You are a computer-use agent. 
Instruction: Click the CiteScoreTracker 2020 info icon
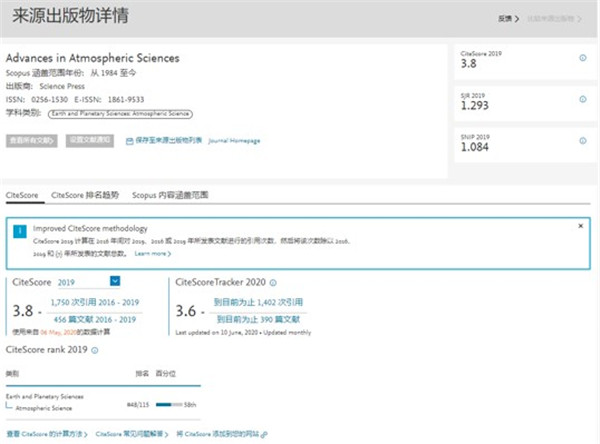274,283
